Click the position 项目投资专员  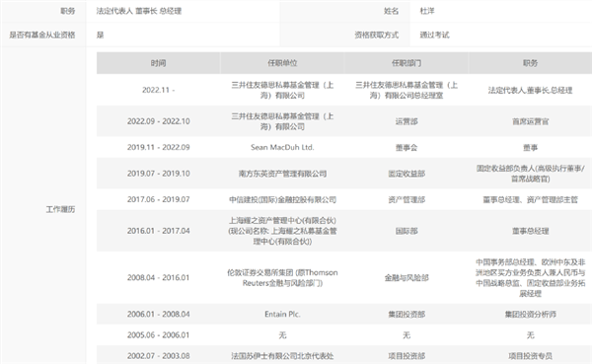[530, 356]
